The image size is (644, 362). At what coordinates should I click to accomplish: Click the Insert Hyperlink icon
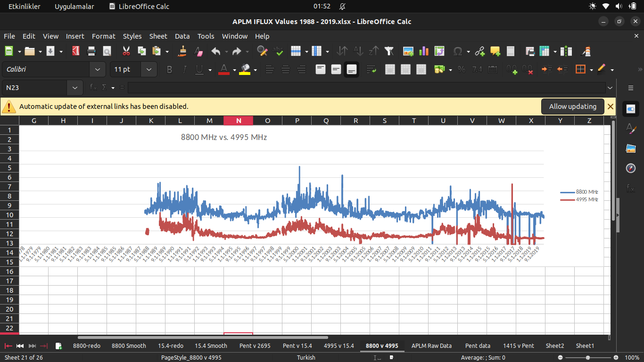[x=480, y=51]
